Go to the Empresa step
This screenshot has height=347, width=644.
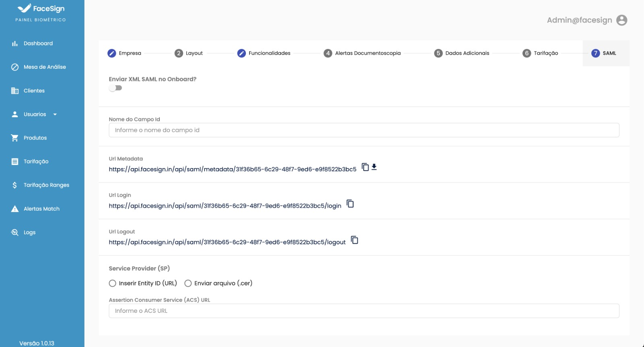tap(124, 53)
